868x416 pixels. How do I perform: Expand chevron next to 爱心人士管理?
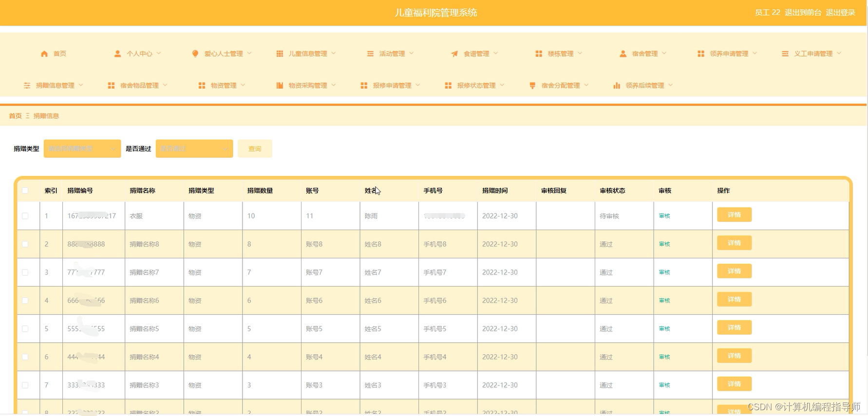[249, 53]
